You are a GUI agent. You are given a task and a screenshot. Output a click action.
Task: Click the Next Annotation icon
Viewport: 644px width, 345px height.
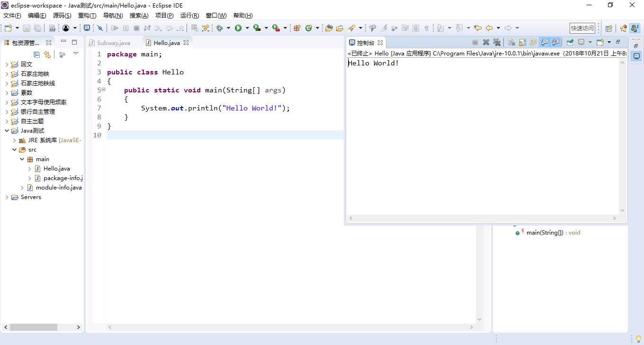(440, 28)
